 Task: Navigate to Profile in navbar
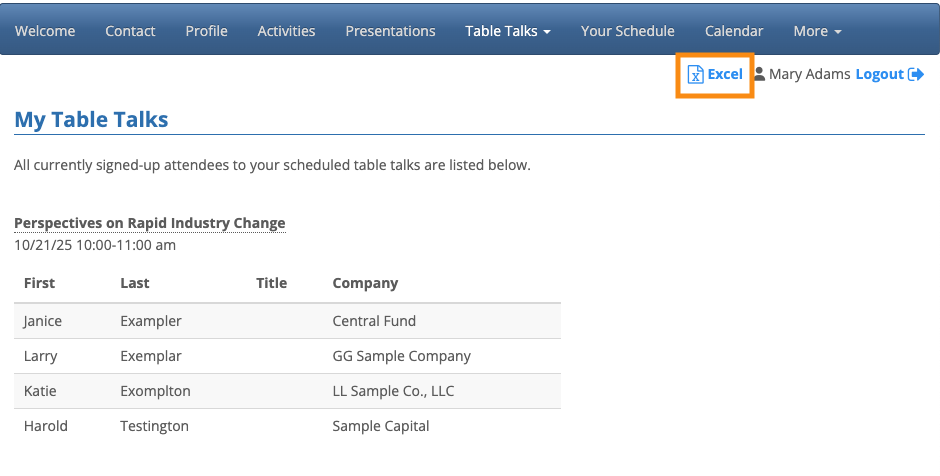pyautogui.click(x=206, y=31)
